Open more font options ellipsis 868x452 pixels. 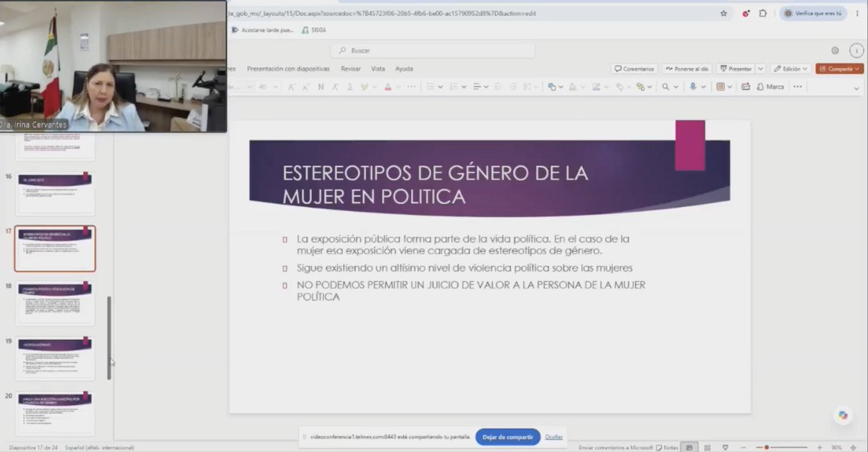(412, 87)
